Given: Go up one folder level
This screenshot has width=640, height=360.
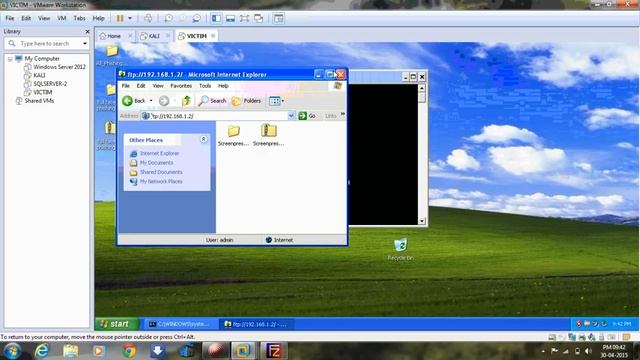Looking at the screenshot, I should point(187,101).
